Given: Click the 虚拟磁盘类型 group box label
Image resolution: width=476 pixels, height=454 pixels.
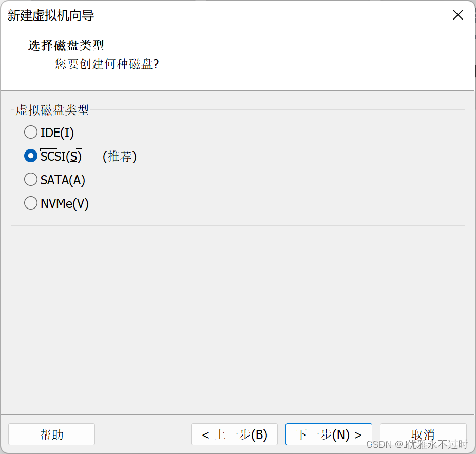Looking at the screenshot, I should 52,109.
